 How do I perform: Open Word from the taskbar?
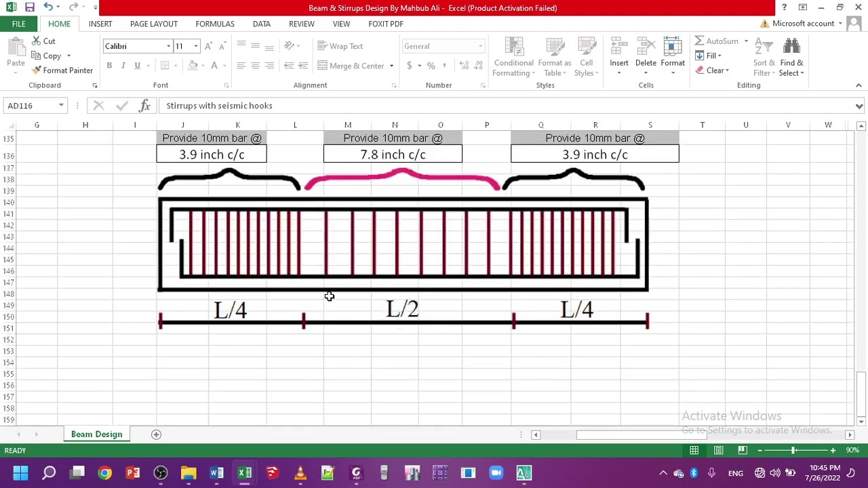[x=216, y=473]
